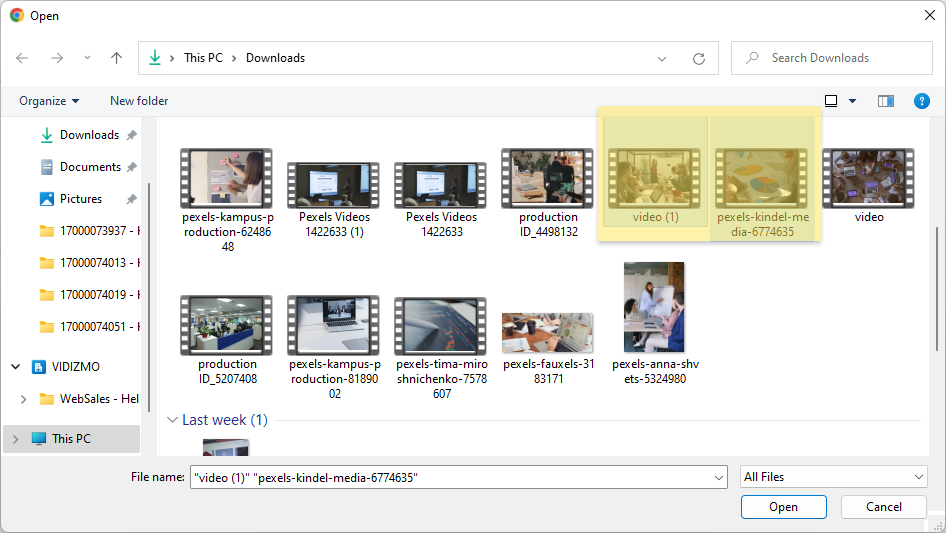
Task: Collapse the VIDIZMO tree node
Action: click(x=15, y=367)
